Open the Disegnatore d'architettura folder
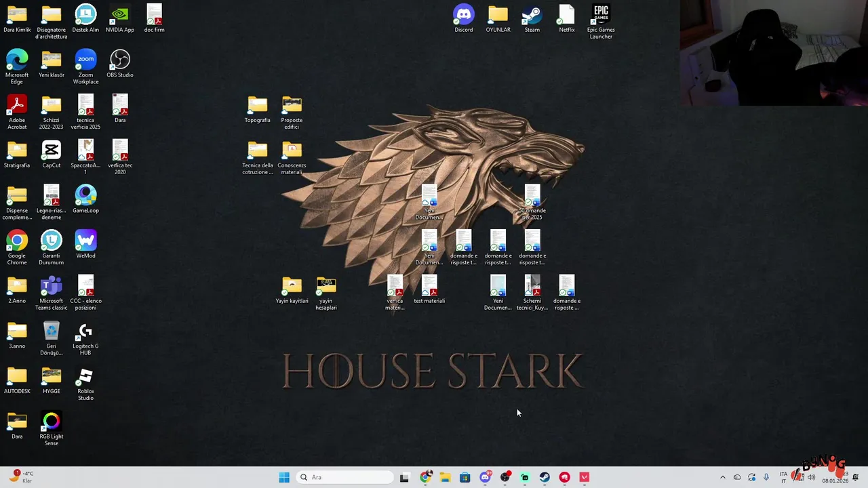Screen dimensions: 868x488 click(52, 22)
